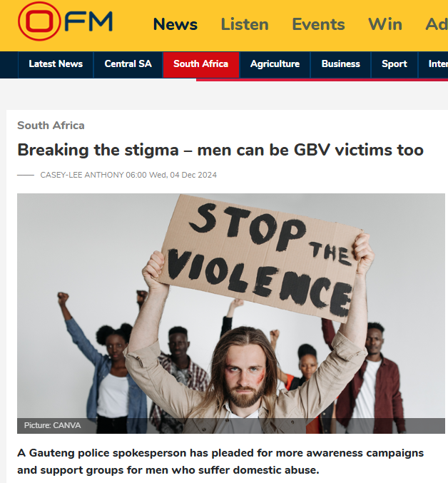Click the OFM logo icon
448x483 pixels.
pyautogui.click(x=66, y=21)
